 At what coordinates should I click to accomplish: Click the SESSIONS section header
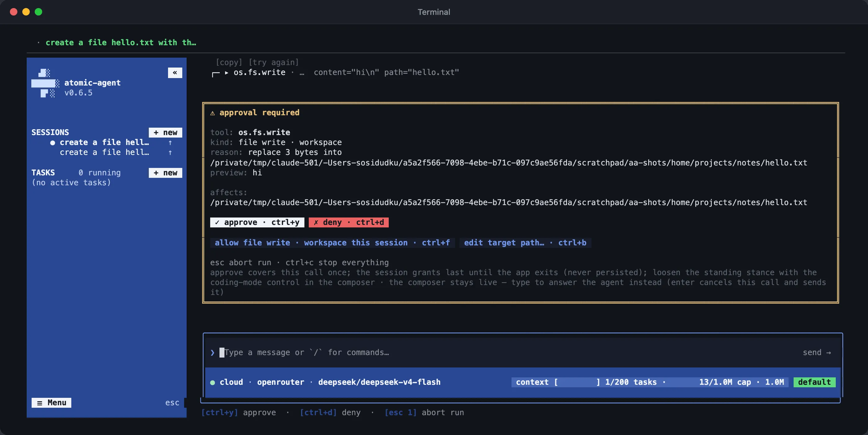pyautogui.click(x=50, y=133)
